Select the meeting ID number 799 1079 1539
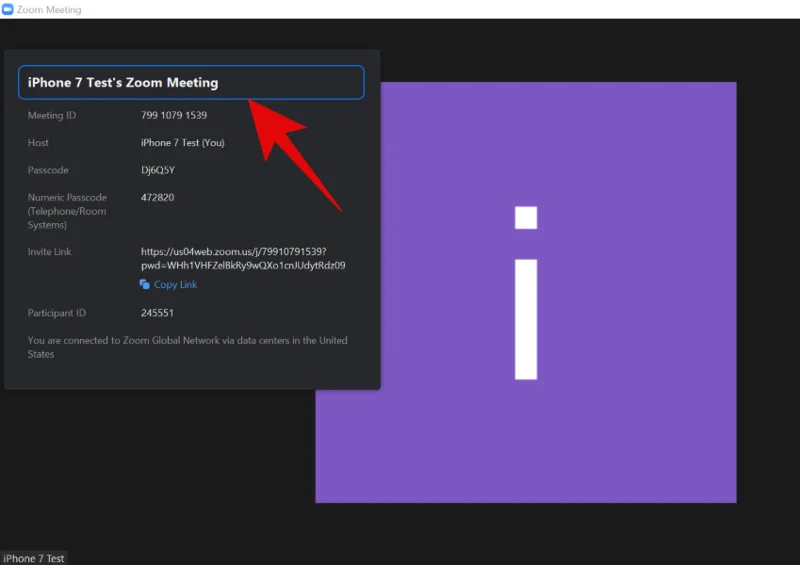Viewport: 800px width, 565px height. click(x=174, y=116)
